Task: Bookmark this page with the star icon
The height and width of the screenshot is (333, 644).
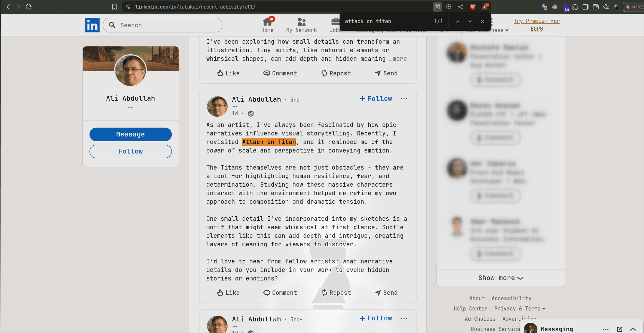Action: (x=115, y=6)
